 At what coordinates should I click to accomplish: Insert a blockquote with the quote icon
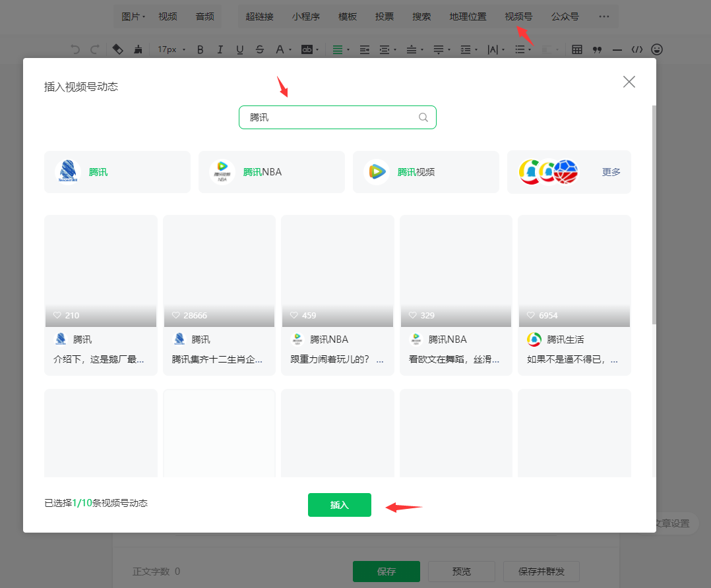pyautogui.click(x=597, y=49)
